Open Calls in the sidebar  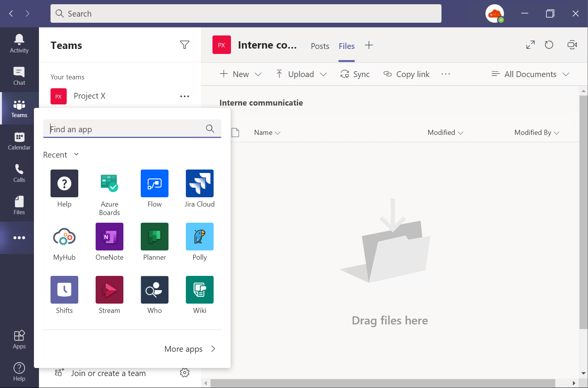[x=19, y=173]
